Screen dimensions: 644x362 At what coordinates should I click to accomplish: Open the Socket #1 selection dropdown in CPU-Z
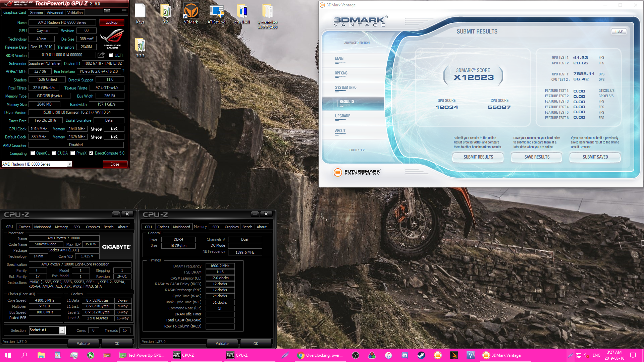click(x=47, y=330)
